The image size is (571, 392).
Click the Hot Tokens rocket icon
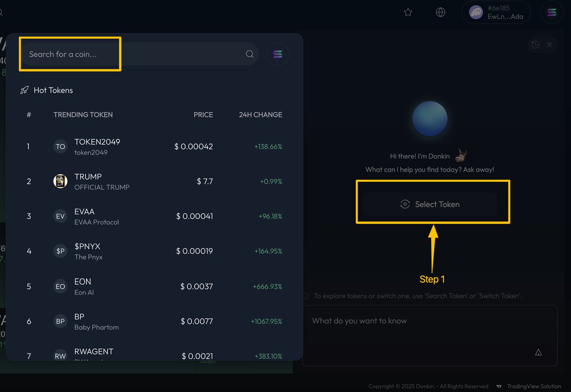pyautogui.click(x=24, y=90)
